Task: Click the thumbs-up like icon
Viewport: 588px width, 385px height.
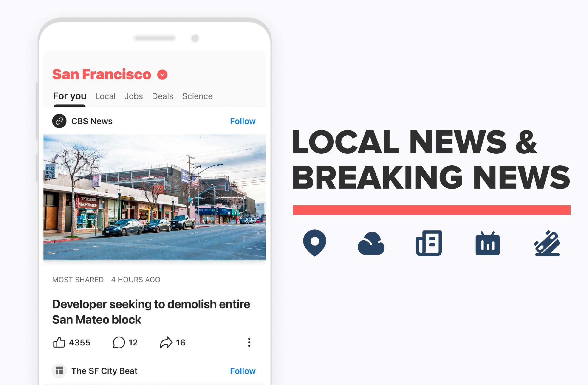Action: tap(59, 342)
